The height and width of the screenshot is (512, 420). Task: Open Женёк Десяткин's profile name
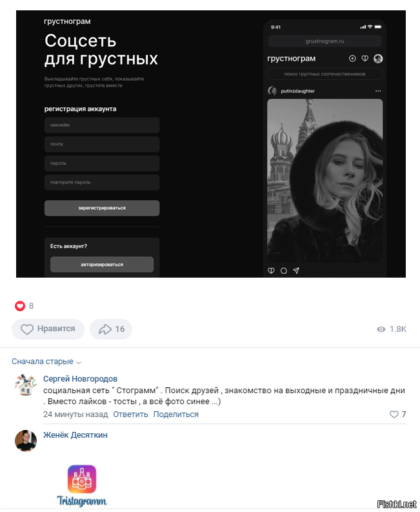point(75,435)
